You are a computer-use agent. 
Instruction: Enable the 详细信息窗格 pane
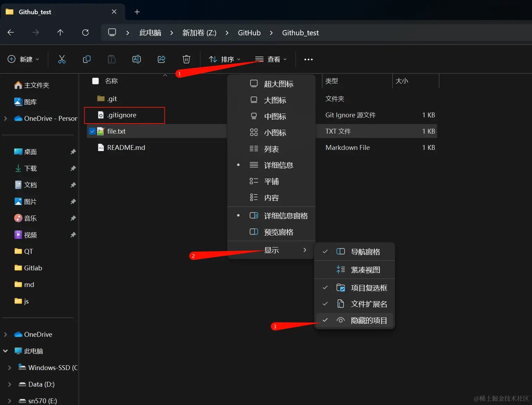272,216
